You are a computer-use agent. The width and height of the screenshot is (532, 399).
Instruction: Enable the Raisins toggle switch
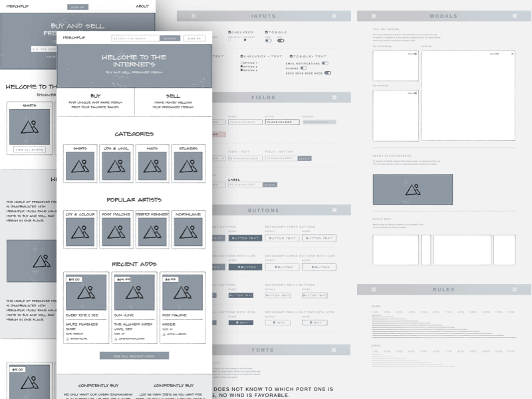(303, 68)
